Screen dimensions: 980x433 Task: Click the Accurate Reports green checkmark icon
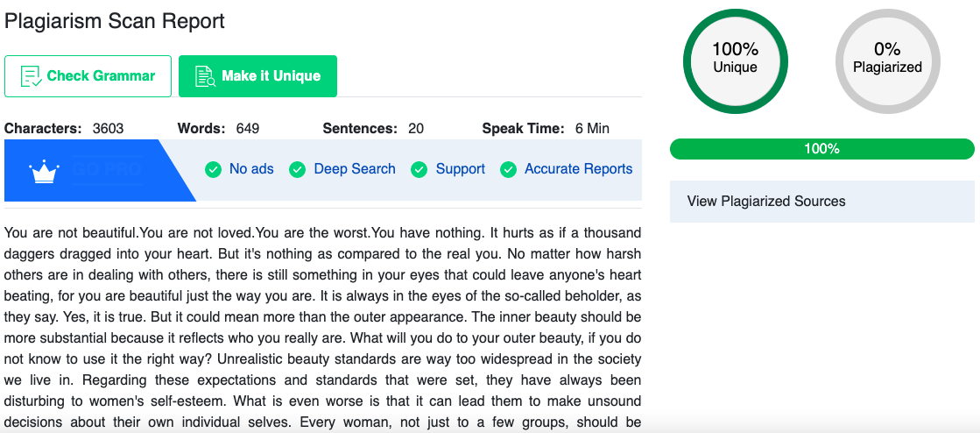[x=508, y=169]
